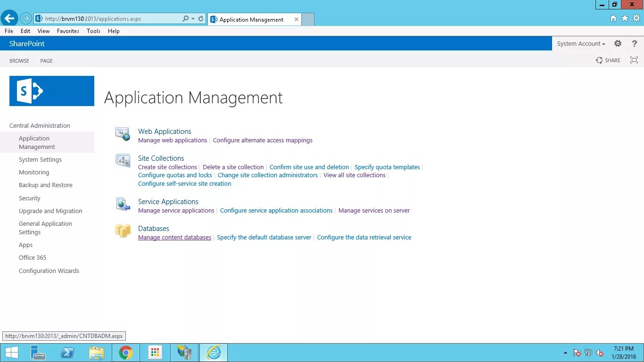Show hidden tray icons arrow
This screenshot has height=362, width=644.
click(565, 353)
